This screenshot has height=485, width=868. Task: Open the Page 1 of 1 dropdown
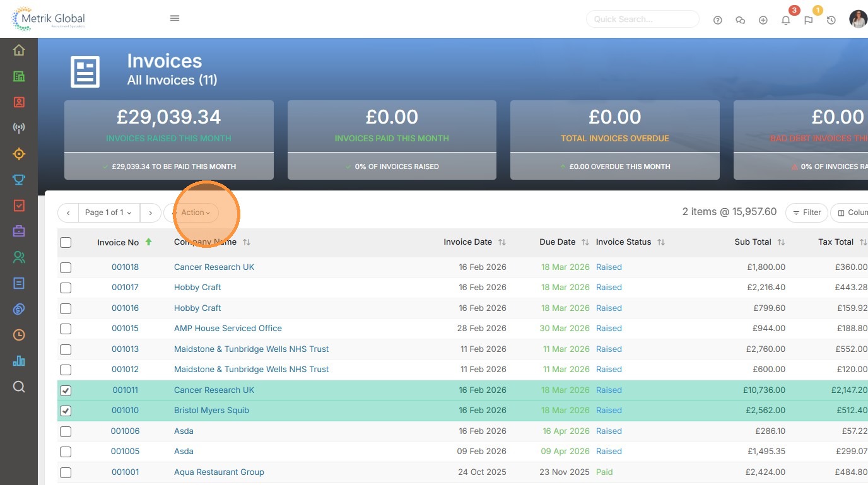(x=108, y=213)
